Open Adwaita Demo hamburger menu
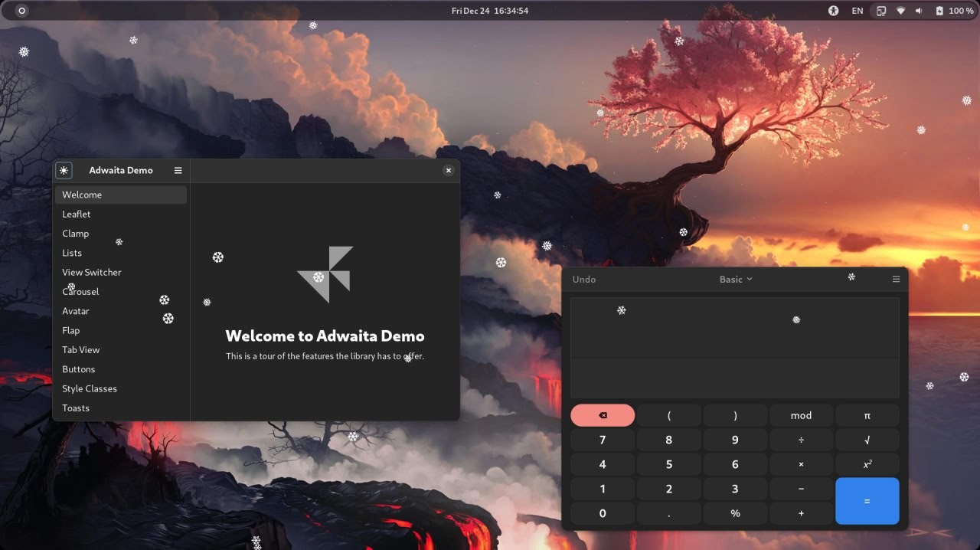The height and width of the screenshot is (550, 980). pyautogui.click(x=178, y=170)
